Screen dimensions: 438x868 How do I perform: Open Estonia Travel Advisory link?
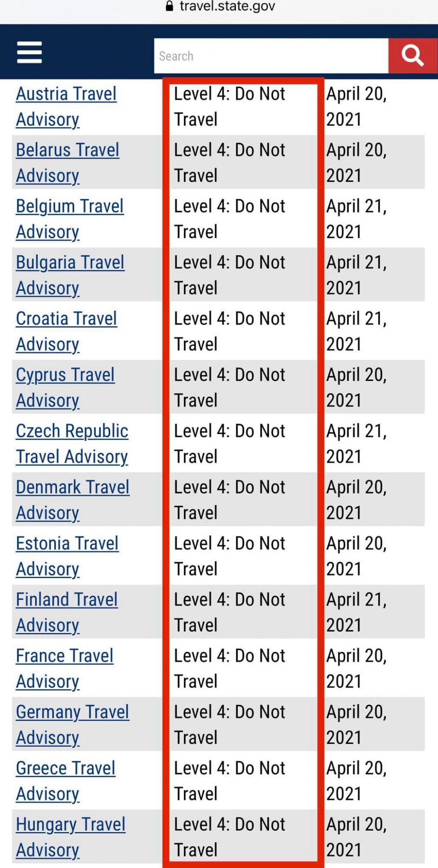tap(67, 544)
